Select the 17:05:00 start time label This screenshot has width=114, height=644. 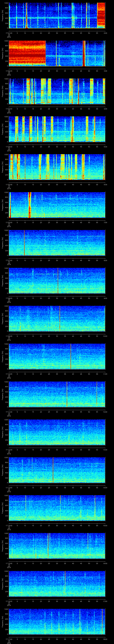[9, 184]
